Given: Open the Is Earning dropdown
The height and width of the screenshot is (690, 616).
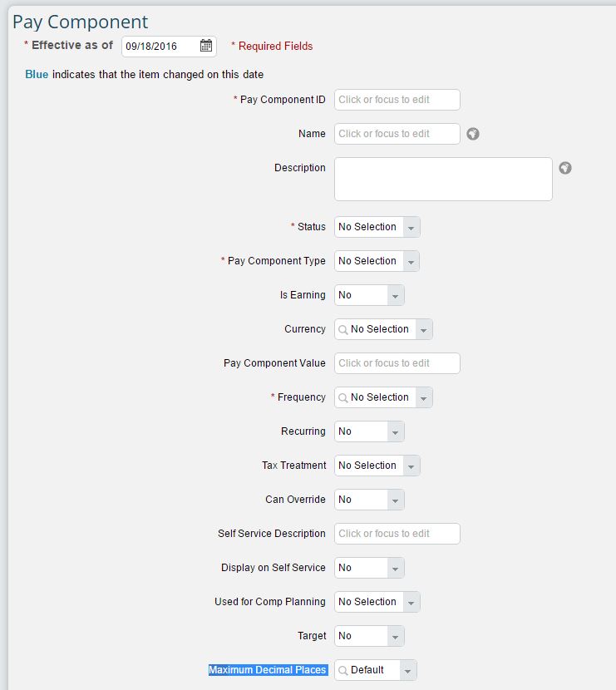Looking at the screenshot, I should (x=396, y=295).
